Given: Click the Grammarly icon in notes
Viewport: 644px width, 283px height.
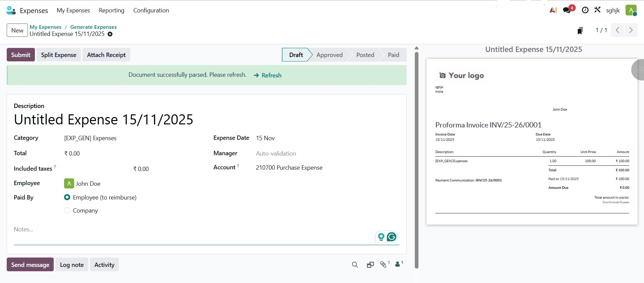Looking at the screenshot, I should (x=392, y=237).
